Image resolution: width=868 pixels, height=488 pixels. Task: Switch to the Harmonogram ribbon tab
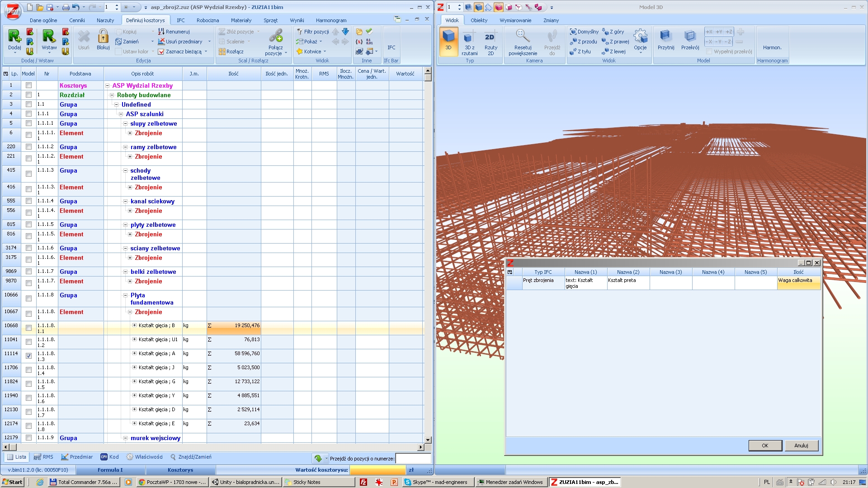coord(331,20)
